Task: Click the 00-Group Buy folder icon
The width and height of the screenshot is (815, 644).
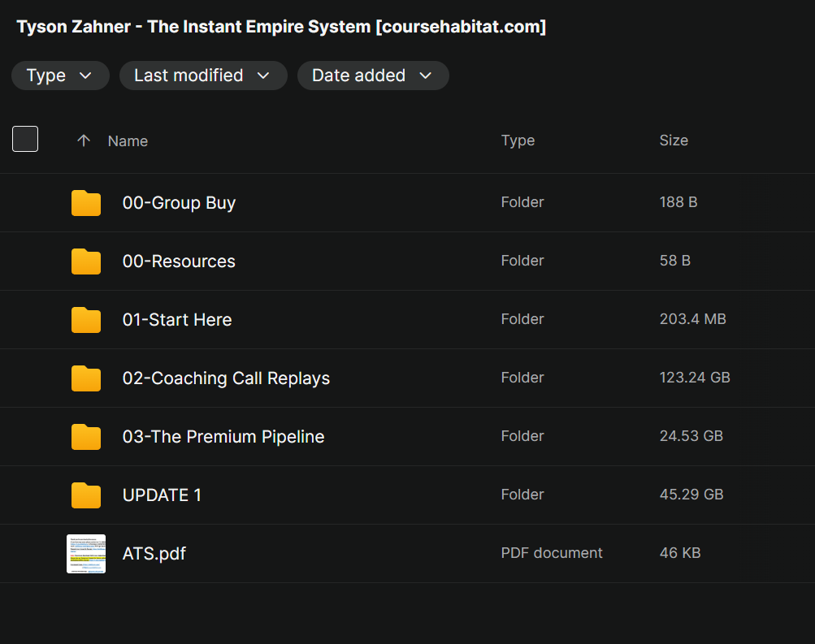Action: point(86,203)
